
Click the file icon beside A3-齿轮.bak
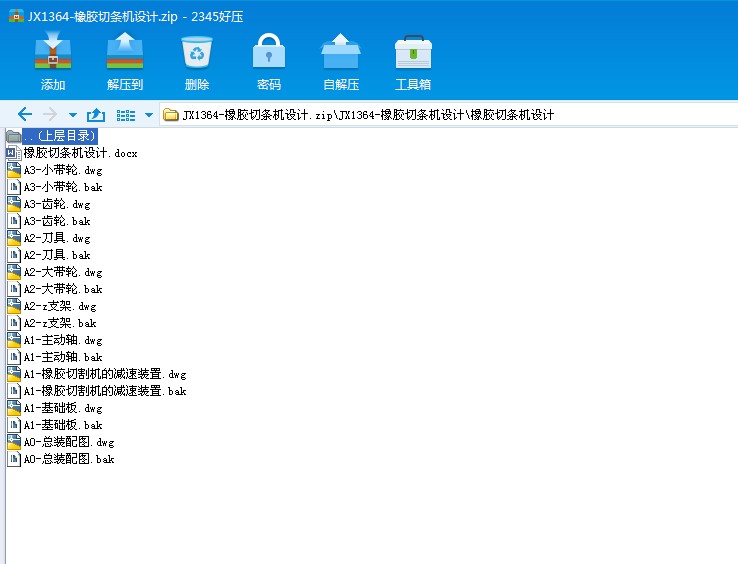(14, 221)
